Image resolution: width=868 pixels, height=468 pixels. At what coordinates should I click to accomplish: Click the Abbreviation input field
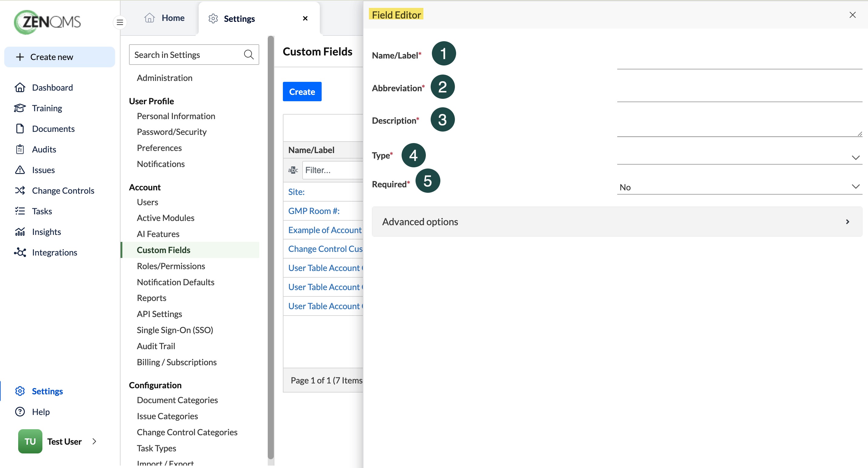739,93
